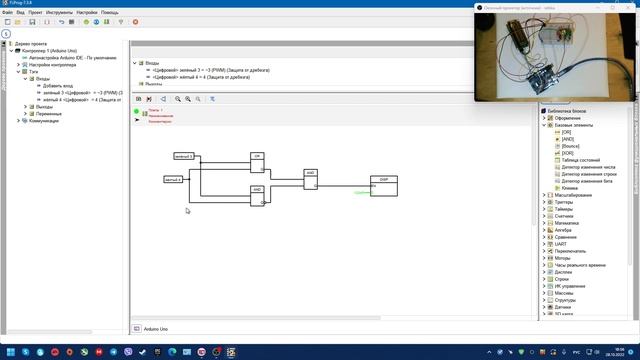Open Windows Start button on taskbar
Viewport: 640px width, 360px height.
coord(11,352)
